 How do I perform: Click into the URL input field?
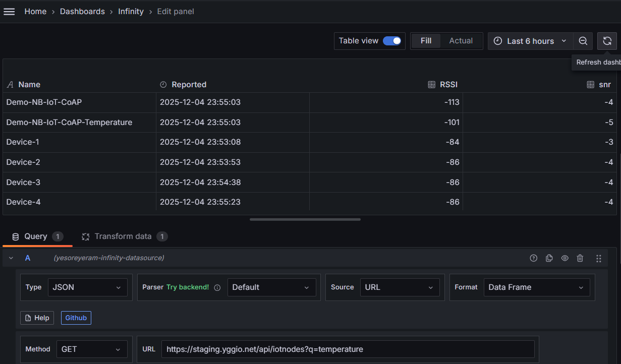[x=347, y=349]
